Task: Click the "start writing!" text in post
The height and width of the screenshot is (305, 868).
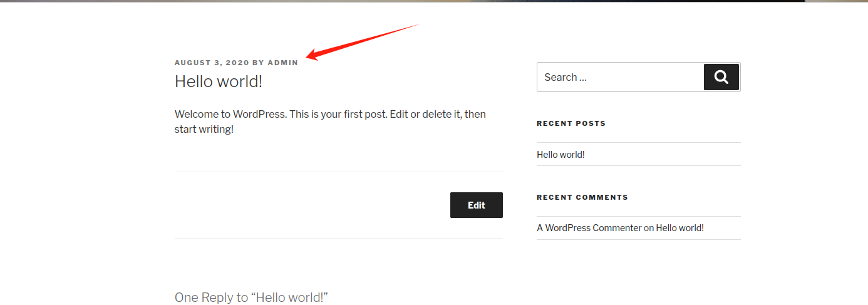Action: (x=204, y=130)
